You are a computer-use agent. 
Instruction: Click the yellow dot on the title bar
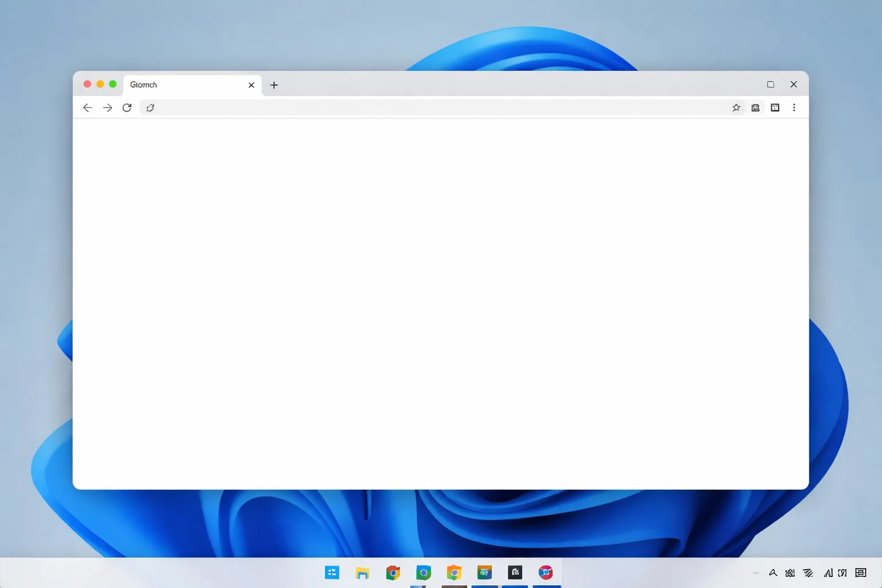tap(100, 84)
